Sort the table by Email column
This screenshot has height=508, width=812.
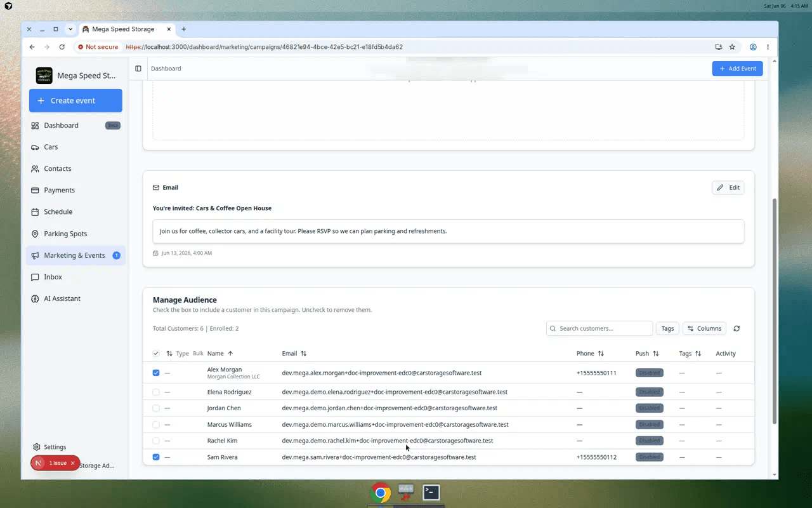pos(294,354)
